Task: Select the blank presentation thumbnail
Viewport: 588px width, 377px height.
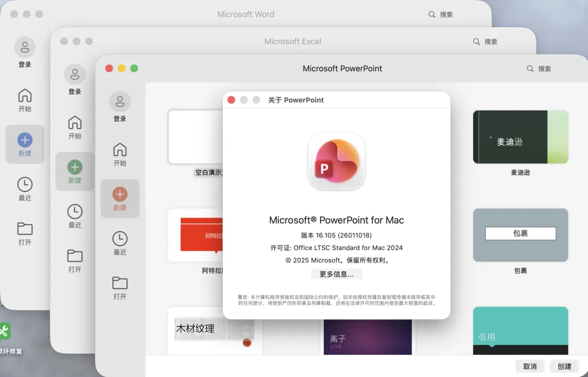Action: (x=196, y=137)
